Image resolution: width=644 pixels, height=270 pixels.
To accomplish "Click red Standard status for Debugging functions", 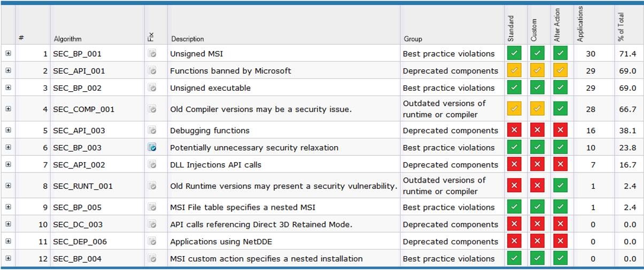I will pos(514,131).
